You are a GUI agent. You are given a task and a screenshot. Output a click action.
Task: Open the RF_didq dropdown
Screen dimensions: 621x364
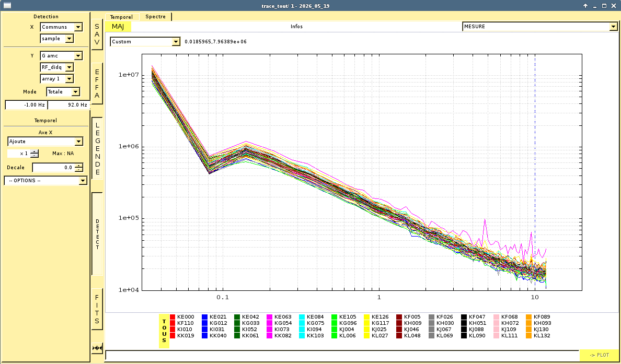click(56, 67)
